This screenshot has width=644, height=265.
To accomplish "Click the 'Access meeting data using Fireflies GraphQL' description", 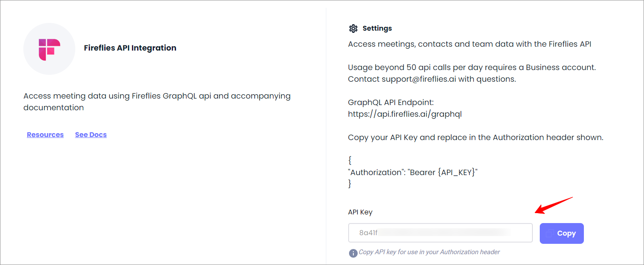I will (x=157, y=102).
